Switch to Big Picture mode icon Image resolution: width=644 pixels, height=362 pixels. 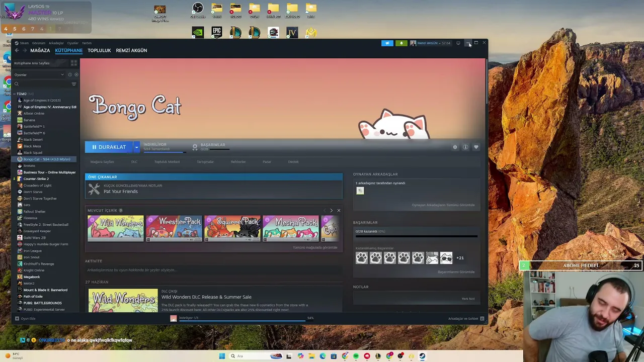(x=458, y=43)
